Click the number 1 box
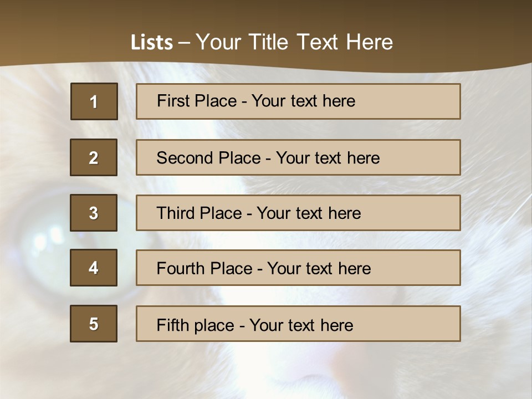 pyautogui.click(x=94, y=101)
